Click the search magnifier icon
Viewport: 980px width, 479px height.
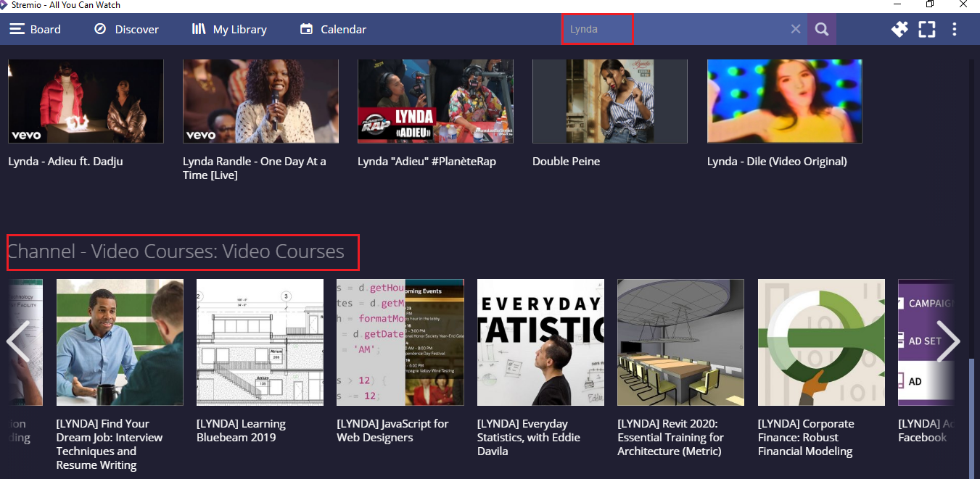tap(822, 29)
